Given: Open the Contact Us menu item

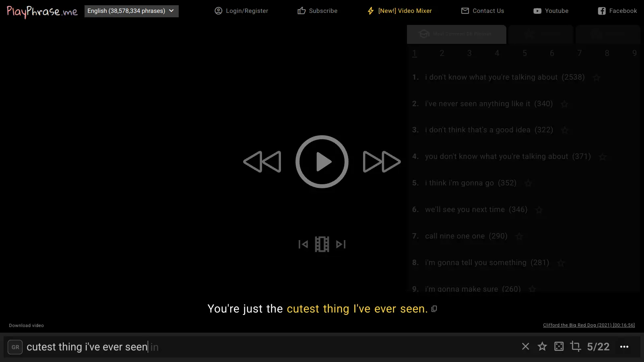Looking at the screenshot, I should (x=483, y=11).
